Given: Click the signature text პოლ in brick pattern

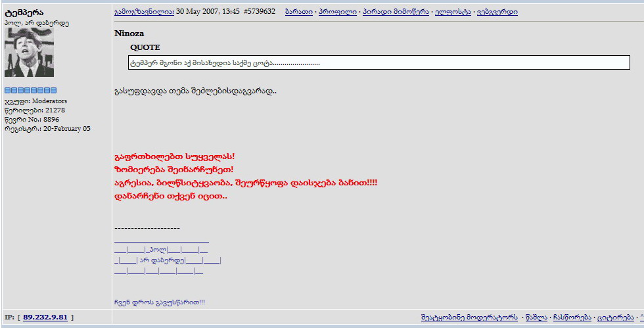Looking at the screenshot, I should point(158,250).
